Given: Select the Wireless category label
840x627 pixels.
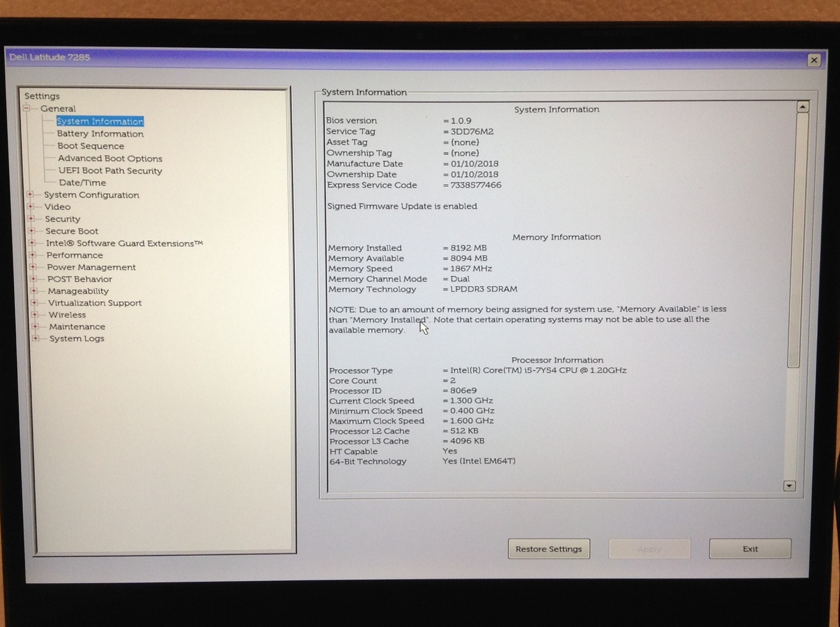Looking at the screenshot, I should (67, 315).
